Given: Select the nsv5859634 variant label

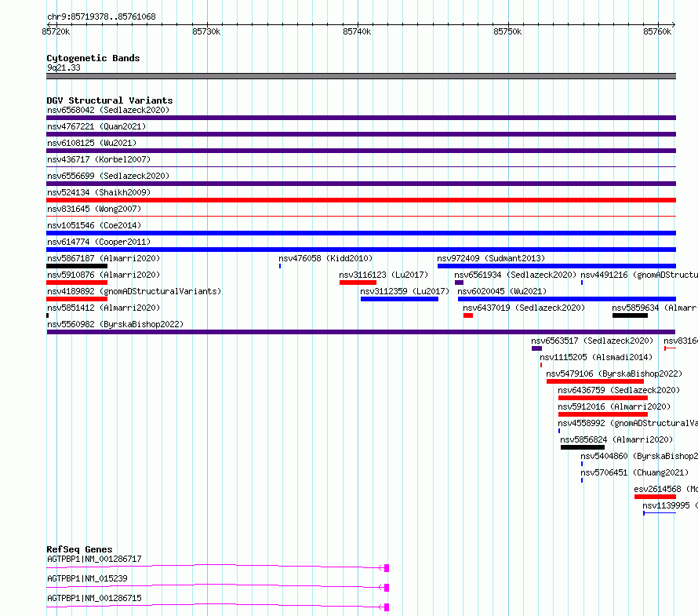Looking at the screenshot, I should [x=654, y=308].
